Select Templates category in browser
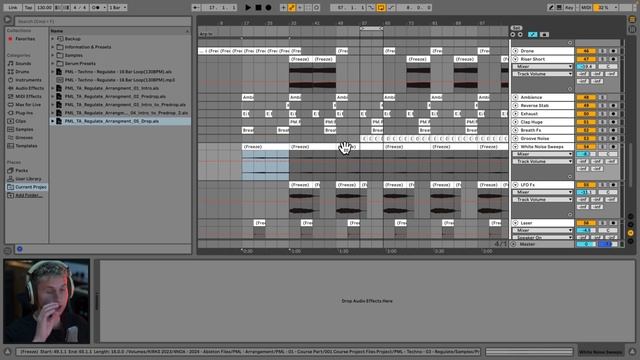The height and width of the screenshot is (360, 640). [x=22, y=146]
